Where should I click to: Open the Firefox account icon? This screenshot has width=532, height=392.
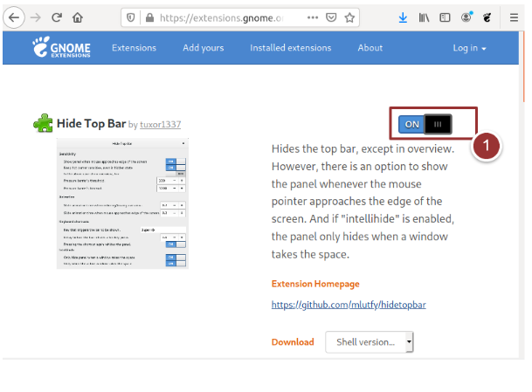point(466,17)
